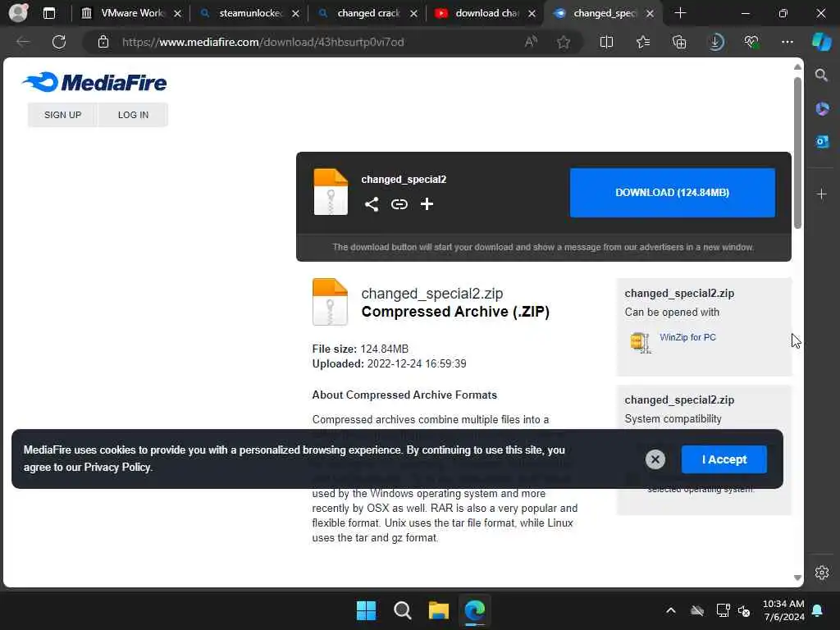Close the steamunlocked tab
The image size is (840, 630).
click(295, 13)
